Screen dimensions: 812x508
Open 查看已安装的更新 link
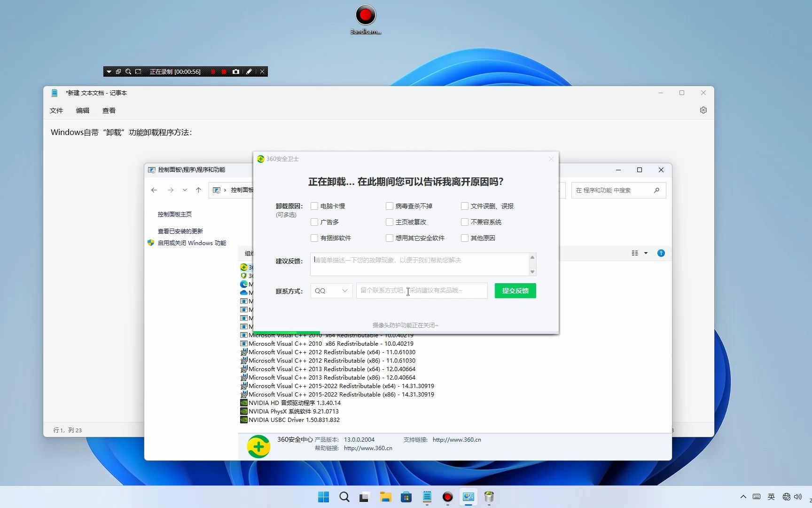point(180,231)
